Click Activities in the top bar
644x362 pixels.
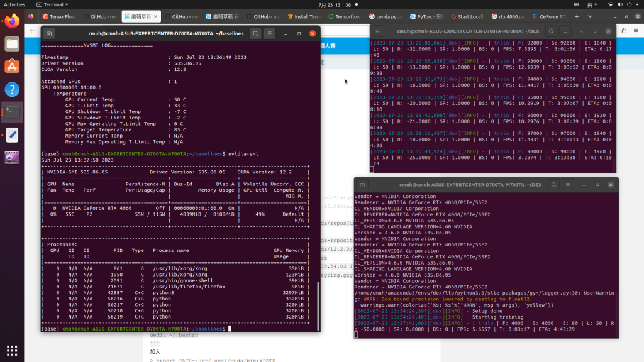pyautogui.click(x=14, y=4)
